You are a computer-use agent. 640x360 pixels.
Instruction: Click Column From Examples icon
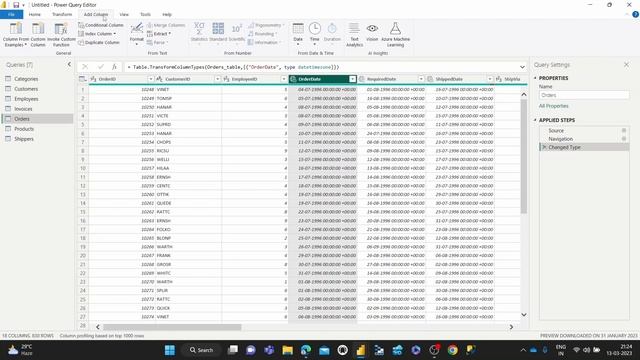[x=16, y=29]
